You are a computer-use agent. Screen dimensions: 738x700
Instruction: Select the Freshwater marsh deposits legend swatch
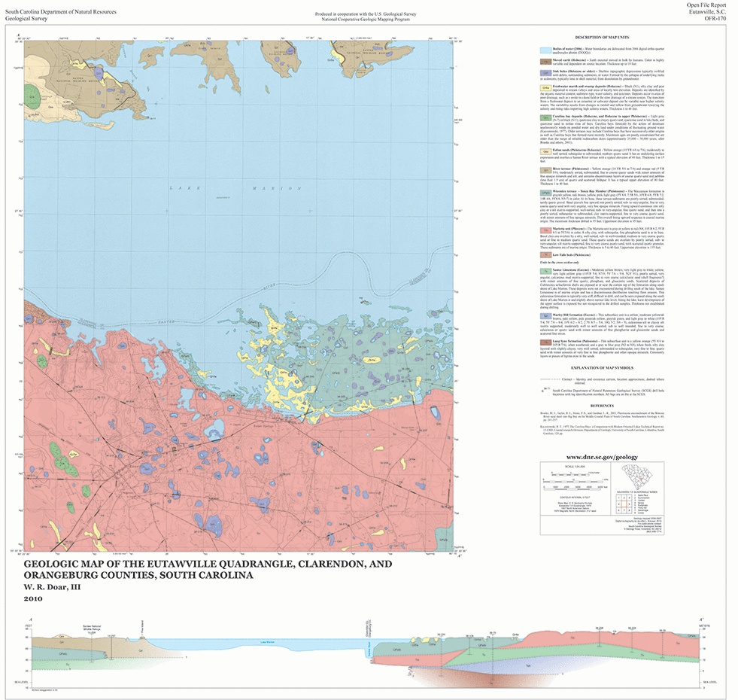pyautogui.click(x=546, y=87)
